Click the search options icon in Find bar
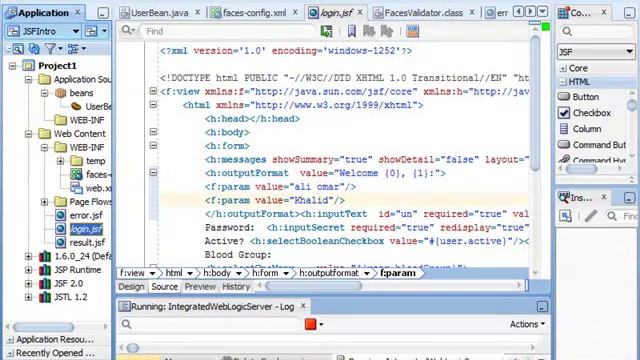640x360 pixels. 128,31
